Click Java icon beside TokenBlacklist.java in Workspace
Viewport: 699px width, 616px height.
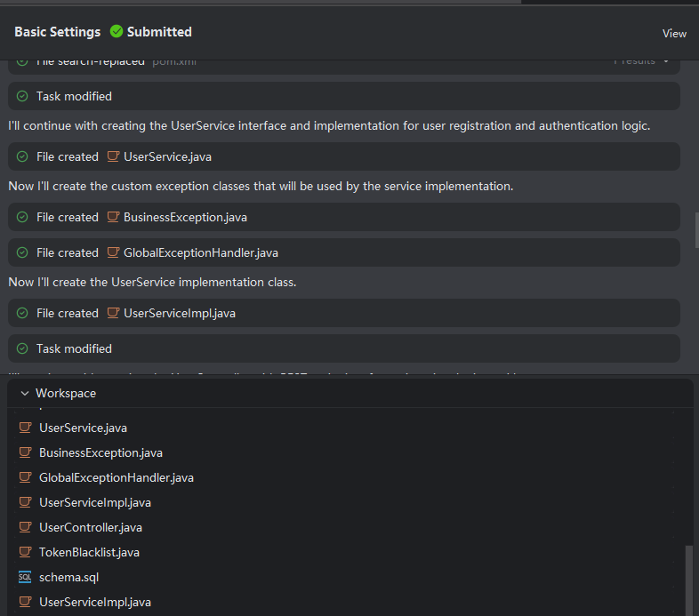tap(25, 552)
